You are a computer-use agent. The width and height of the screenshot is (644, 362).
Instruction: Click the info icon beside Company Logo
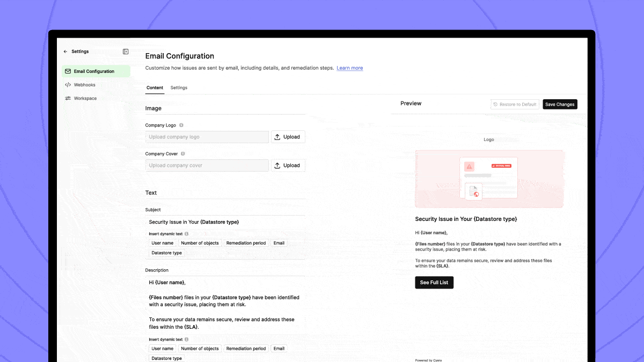[x=182, y=125]
